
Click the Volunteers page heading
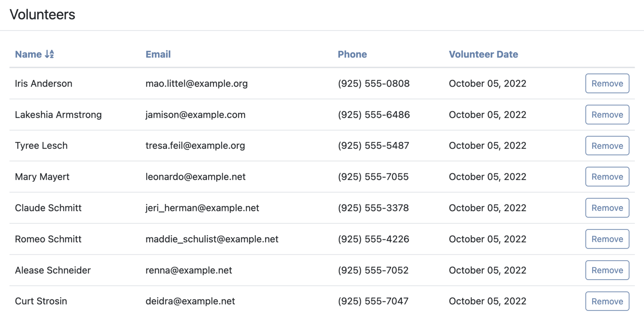pyautogui.click(x=42, y=15)
